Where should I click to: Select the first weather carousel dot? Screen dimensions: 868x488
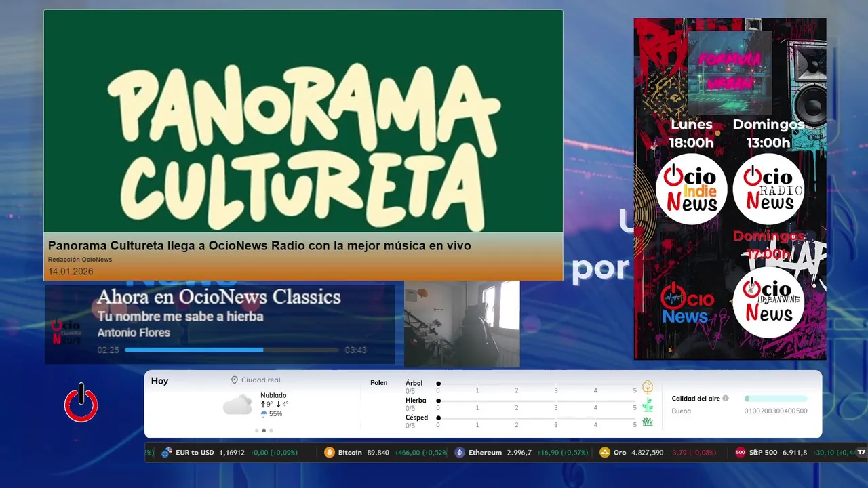256,430
